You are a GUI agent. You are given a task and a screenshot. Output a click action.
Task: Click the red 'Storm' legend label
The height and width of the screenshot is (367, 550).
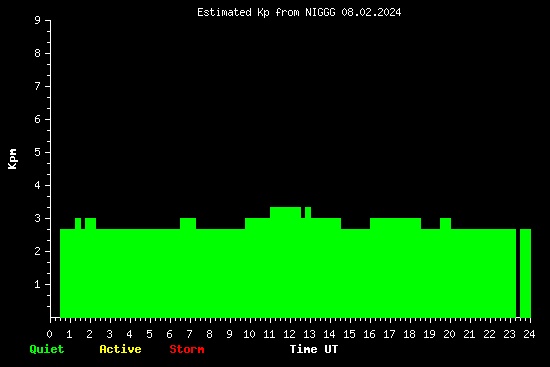pyautogui.click(x=187, y=349)
